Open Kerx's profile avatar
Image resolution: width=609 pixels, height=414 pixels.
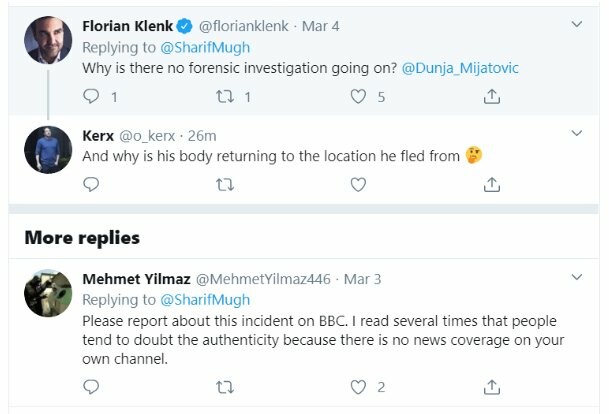pos(48,150)
